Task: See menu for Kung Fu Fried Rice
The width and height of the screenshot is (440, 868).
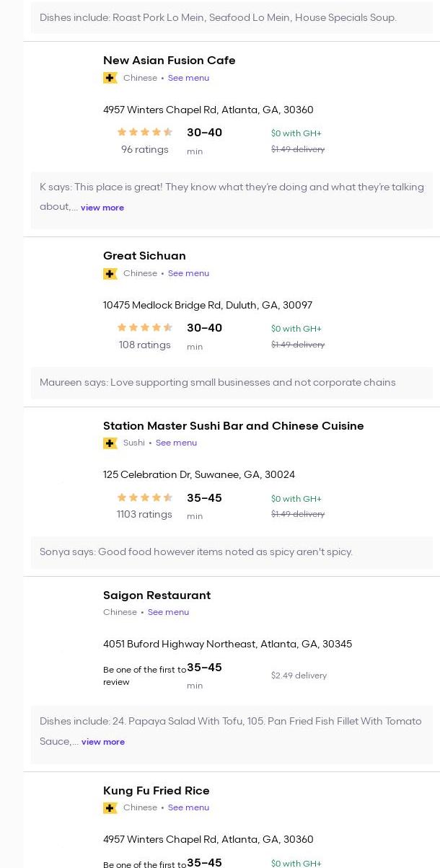Action: point(188,807)
